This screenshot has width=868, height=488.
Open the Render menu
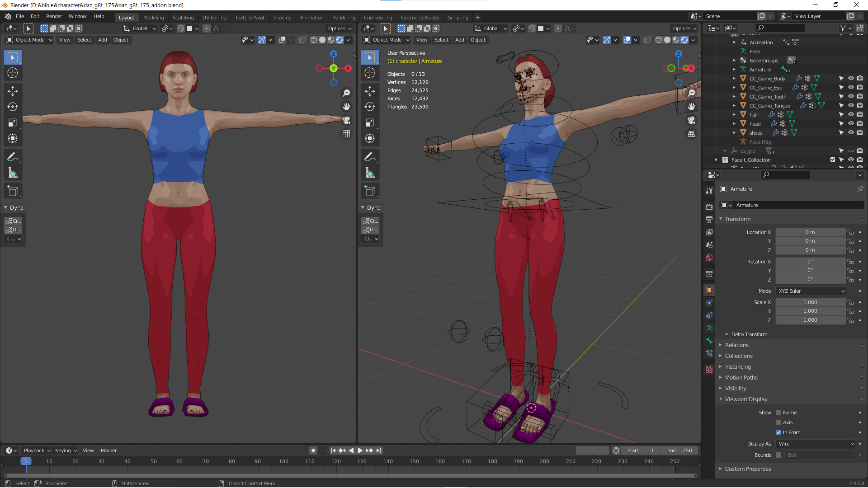[x=54, y=16]
